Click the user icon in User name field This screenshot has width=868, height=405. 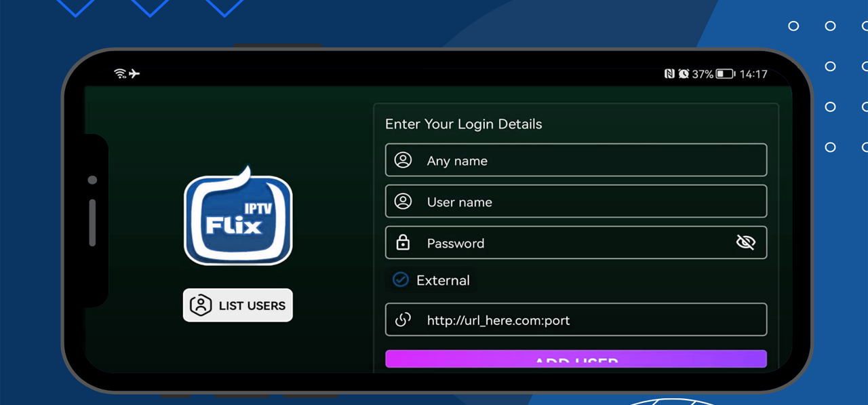coord(403,201)
